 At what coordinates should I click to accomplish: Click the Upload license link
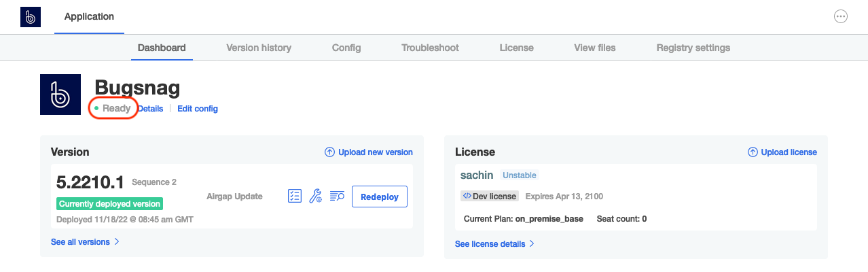coord(789,152)
